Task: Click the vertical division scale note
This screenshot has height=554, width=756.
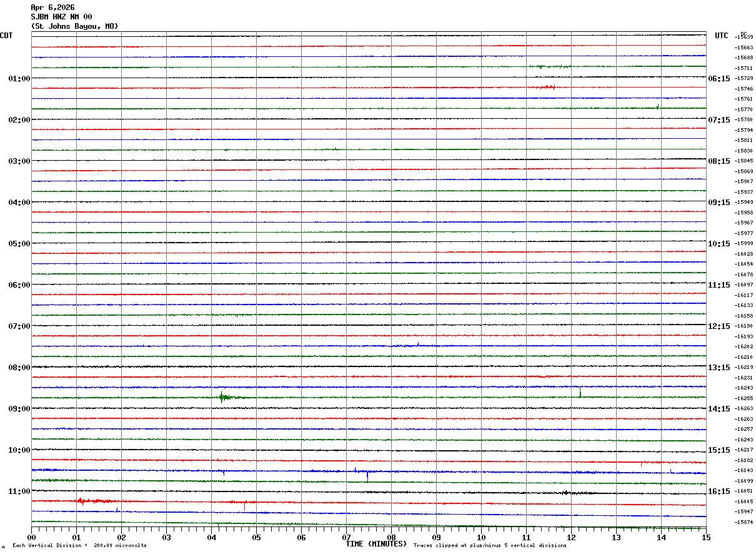Action: pyautogui.click(x=79, y=546)
